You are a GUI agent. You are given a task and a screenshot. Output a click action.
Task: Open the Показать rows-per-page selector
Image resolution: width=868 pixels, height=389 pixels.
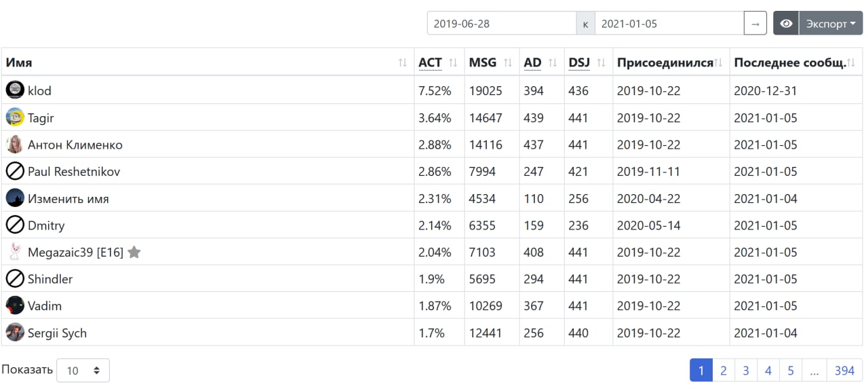(83, 371)
